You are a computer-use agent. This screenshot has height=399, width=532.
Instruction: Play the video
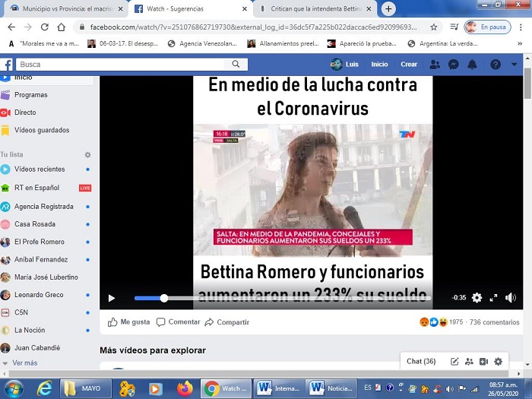point(111,298)
